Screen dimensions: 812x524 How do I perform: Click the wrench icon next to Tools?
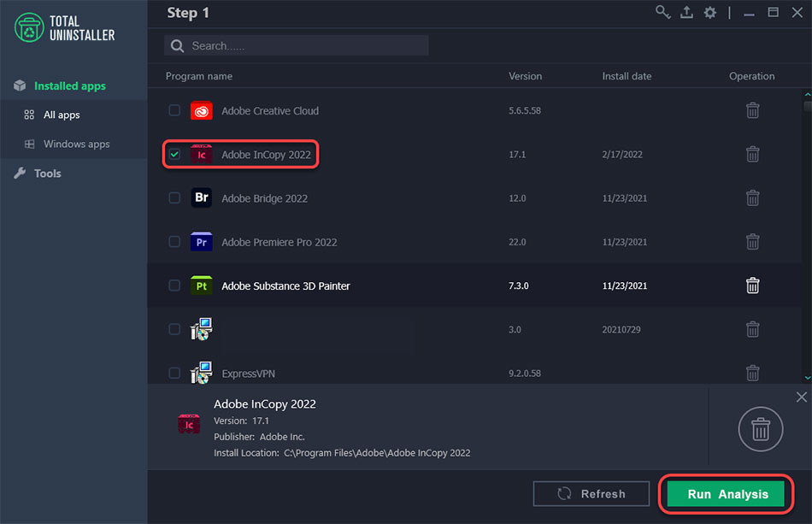coord(20,173)
